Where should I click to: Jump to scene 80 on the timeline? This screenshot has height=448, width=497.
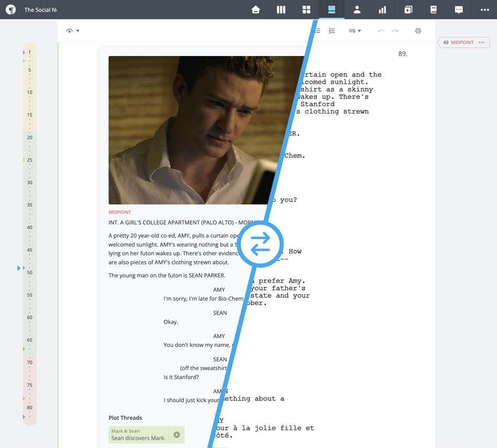pos(29,407)
